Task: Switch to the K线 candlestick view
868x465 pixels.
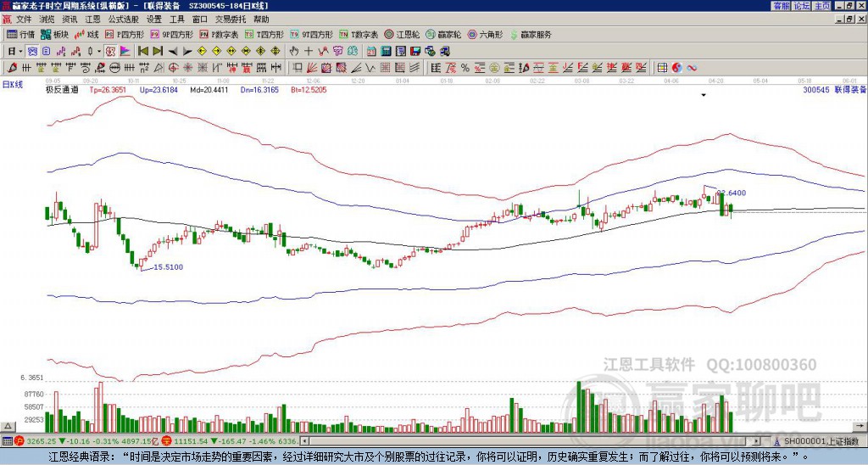Action: (86, 34)
